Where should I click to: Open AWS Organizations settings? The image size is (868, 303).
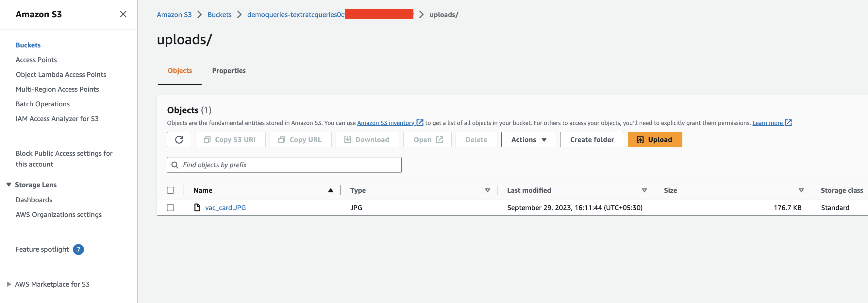click(x=58, y=215)
